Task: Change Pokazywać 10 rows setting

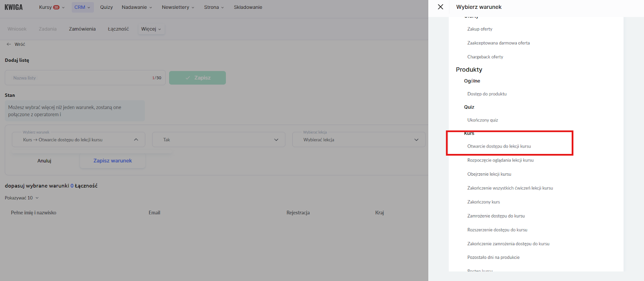Action: pos(22,198)
